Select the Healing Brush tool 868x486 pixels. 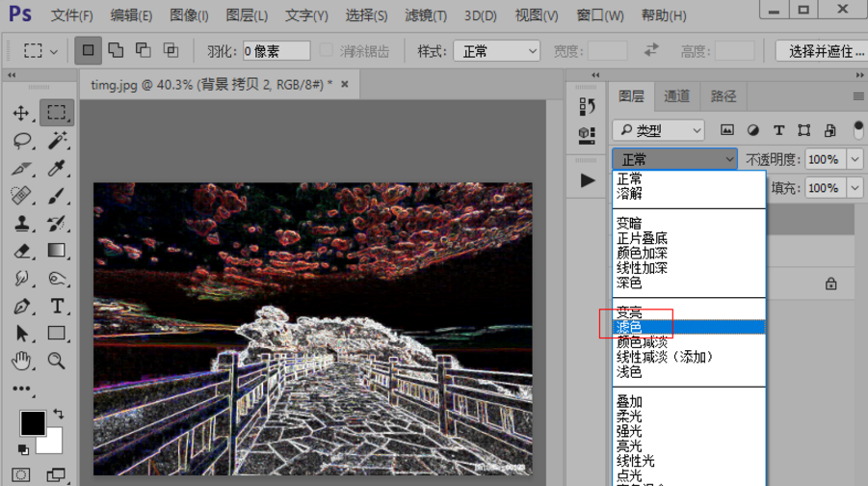[x=21, y=196]
